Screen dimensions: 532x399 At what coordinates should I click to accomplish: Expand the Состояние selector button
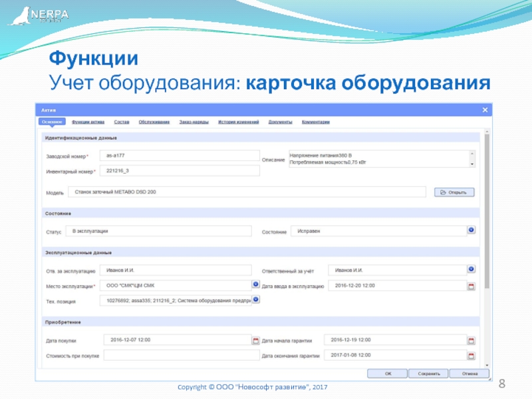pos(471,230)
